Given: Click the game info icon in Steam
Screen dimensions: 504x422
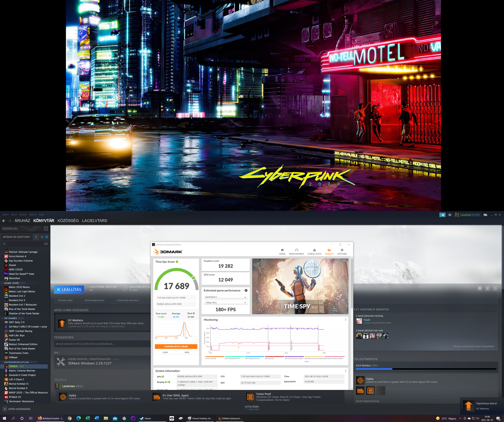Looking at the screenshot, I should point(487,288).
